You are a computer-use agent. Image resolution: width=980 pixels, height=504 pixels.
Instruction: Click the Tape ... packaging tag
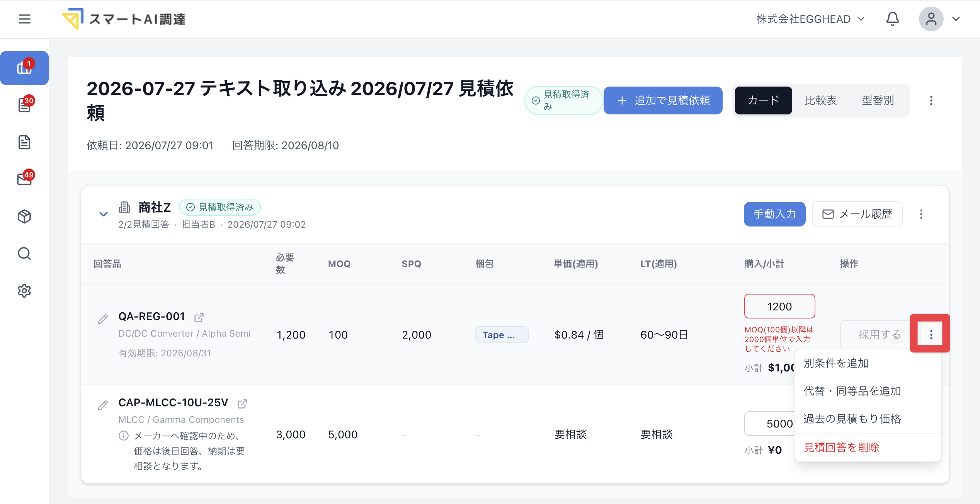pos(502,335)
